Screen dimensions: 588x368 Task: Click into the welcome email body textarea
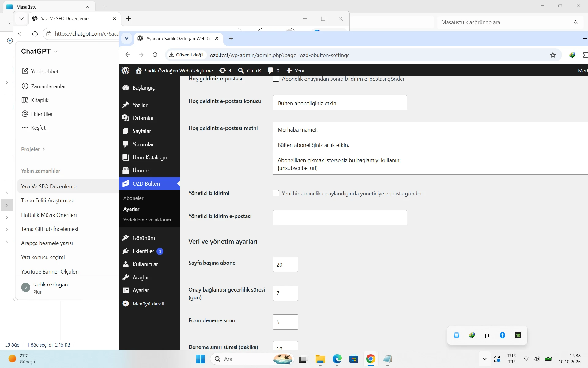(430, 148)
